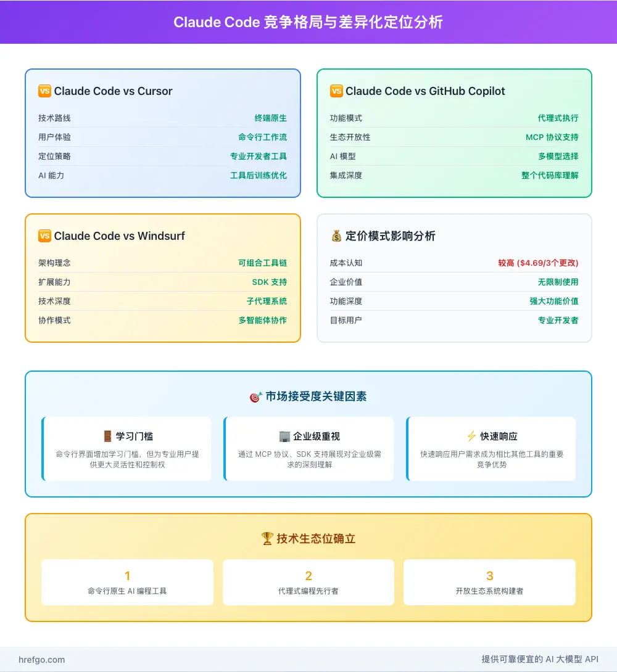
Task: Click the label 功能深度
Action: [x=346, y=301]
